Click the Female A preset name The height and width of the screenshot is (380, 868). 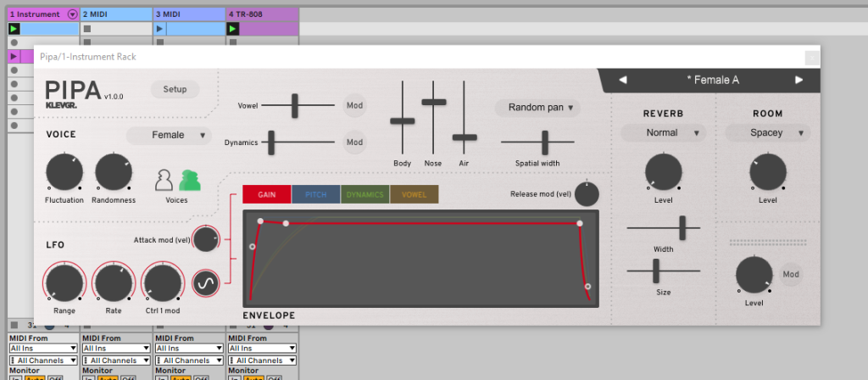click(x=711, y=81)
